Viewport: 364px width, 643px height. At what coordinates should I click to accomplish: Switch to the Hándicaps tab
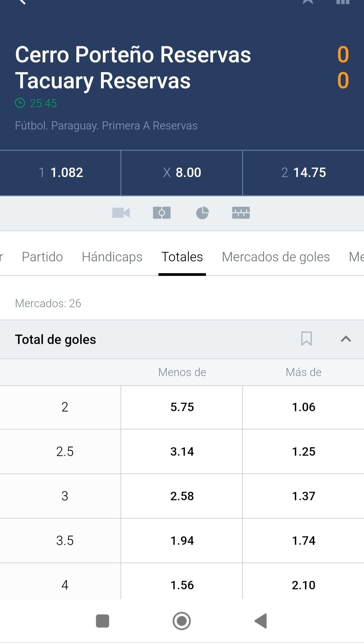(112, 257)
